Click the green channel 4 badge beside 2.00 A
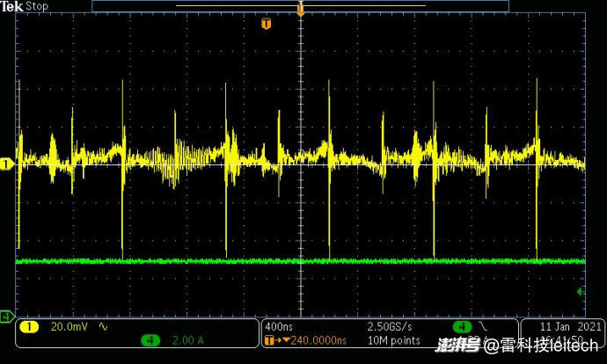Viewport: 607px width, 364px height. [x=150, y=339]
